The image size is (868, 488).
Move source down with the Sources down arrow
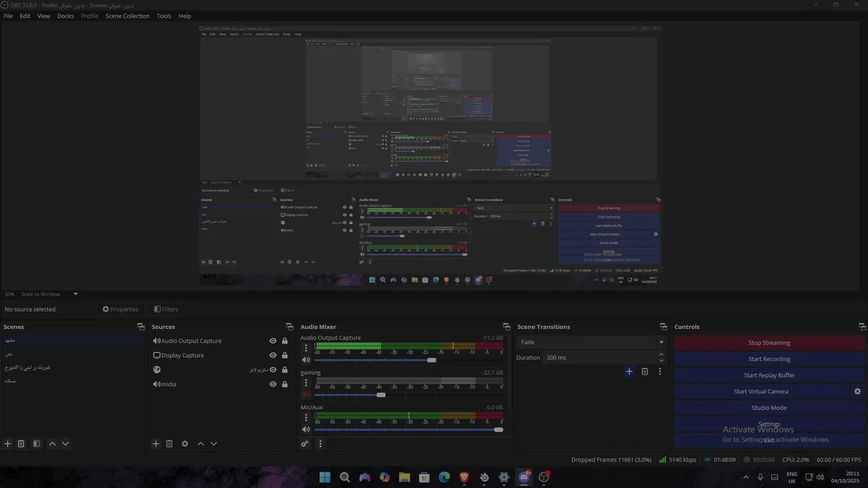214,444
